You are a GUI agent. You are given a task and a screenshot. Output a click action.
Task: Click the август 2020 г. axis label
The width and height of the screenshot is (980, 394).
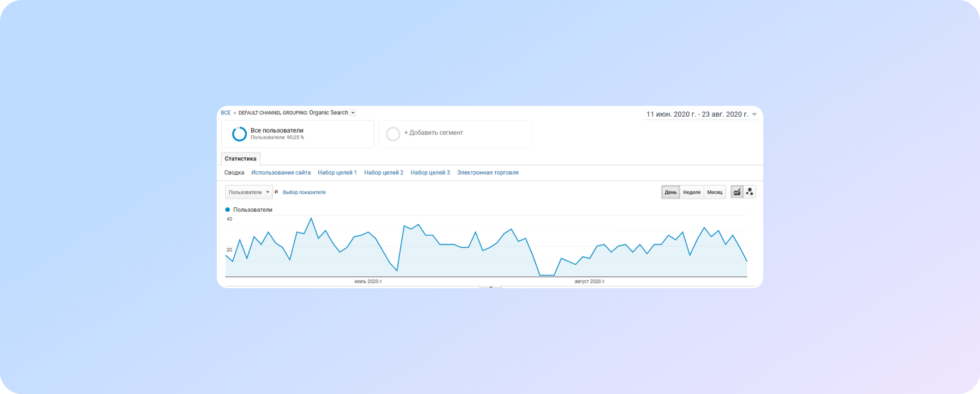click(x=590, y=282)
